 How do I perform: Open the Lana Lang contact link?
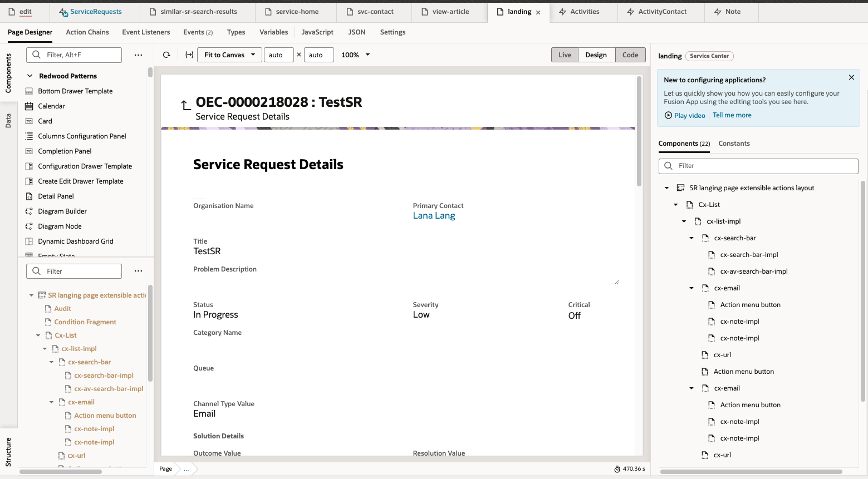tap(434, 216)
